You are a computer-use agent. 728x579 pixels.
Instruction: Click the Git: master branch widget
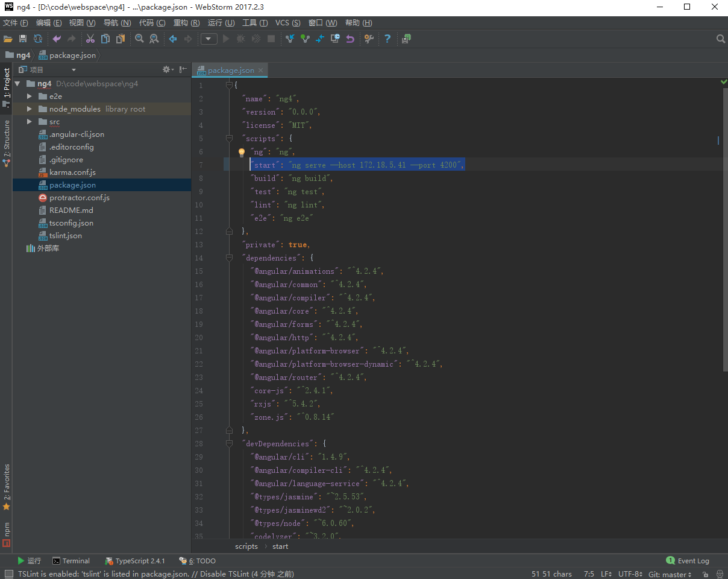coord(670,574)
